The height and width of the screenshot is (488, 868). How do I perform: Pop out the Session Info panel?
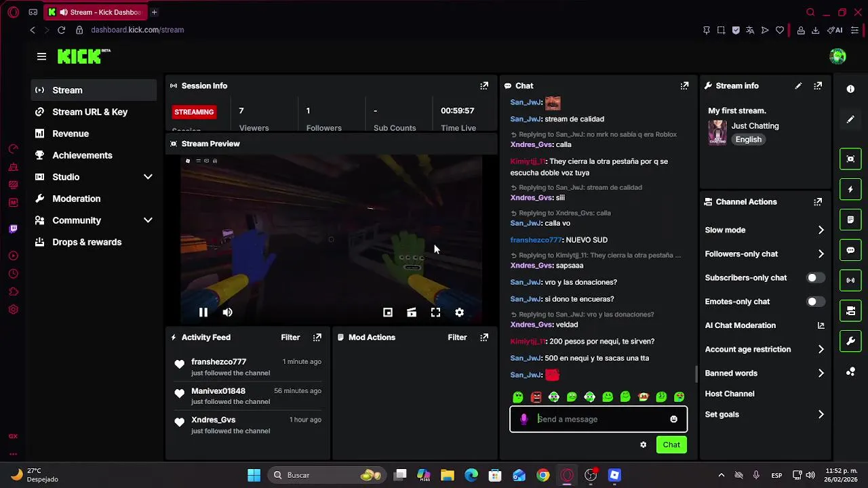[484, 86]
